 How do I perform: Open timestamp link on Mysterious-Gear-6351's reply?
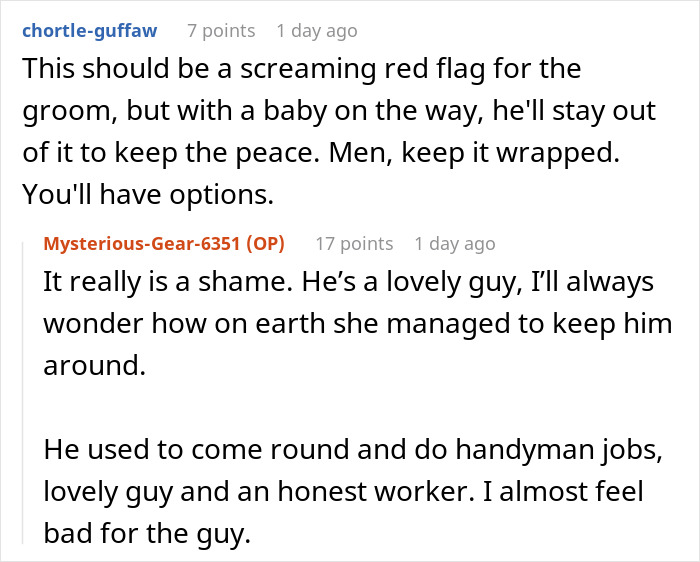[x=454, y=243]
